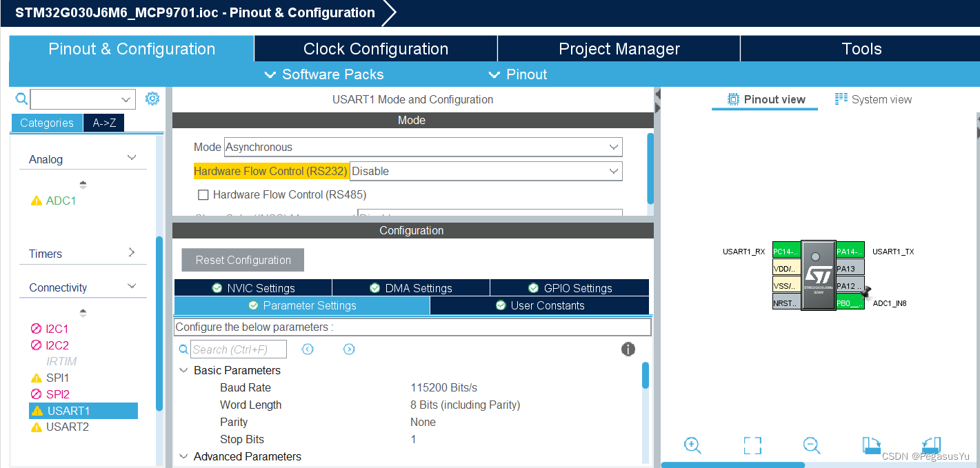Click the PC14 pin on the chip
The width and height of the screenshot is (980, 468).
pos(786,252)
